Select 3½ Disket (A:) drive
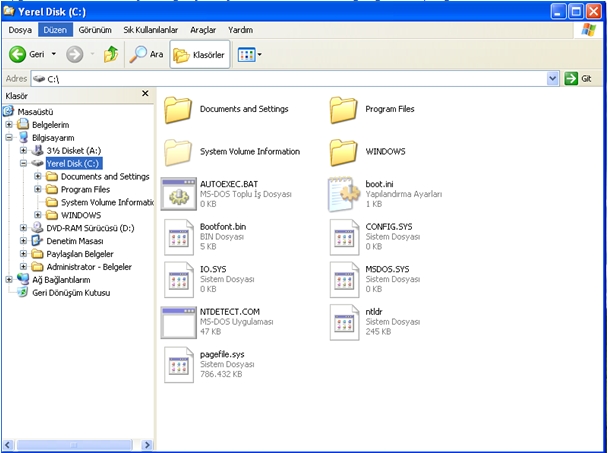 (74, 150)
